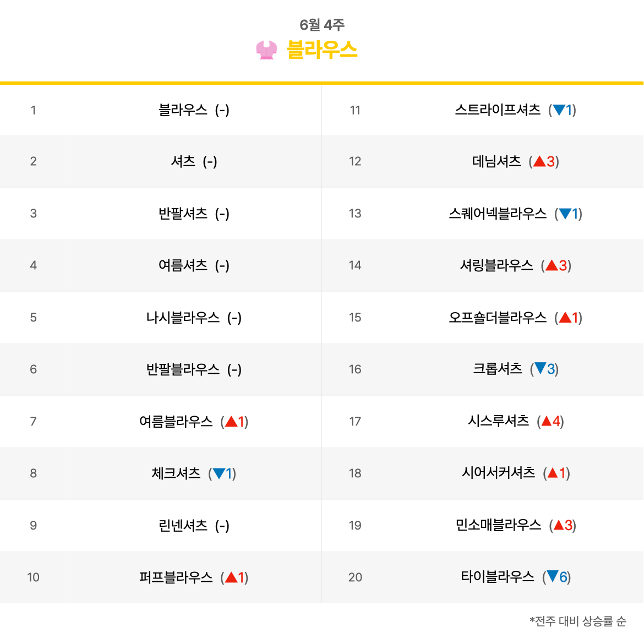Viewport: 644px width, 644px height.
Task: Click the blue down arrow beside 크롭셔츠
Action: click(541, 369)
